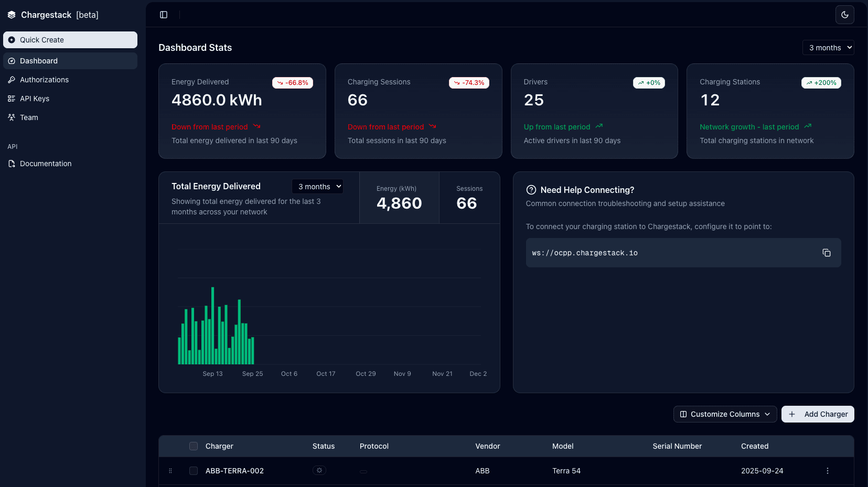The image size is (868, 487).
Task: Click the Quick Create plus icon
Action: tap(12, 40)
